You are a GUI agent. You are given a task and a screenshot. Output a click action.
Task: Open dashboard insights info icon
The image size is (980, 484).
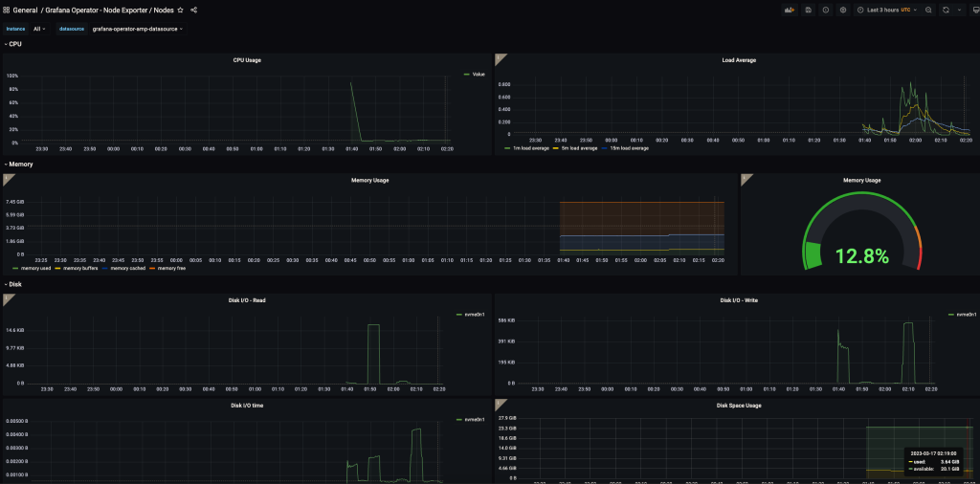(x=826, y=10)
